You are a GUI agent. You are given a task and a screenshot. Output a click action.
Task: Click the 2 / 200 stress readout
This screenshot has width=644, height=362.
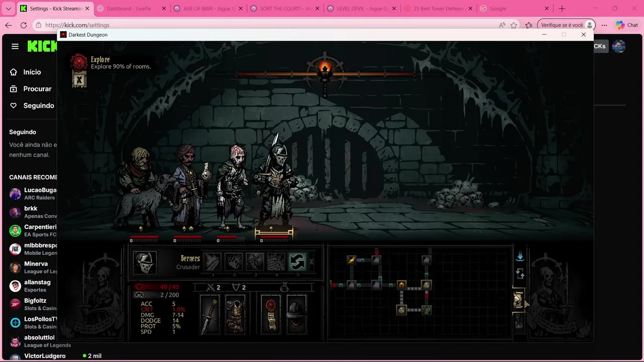pos(170,295)
